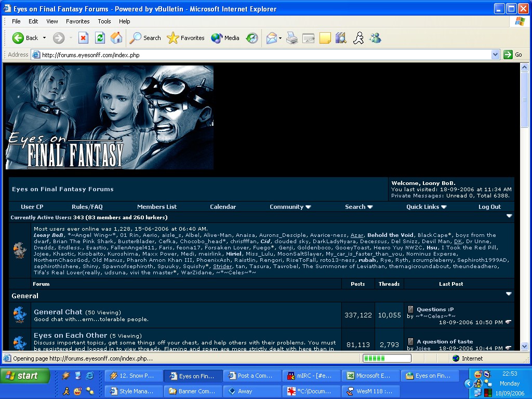Viewport: 532px width, 399px height.
Task: Go to the Home page icon
Action: coord(116,38)
